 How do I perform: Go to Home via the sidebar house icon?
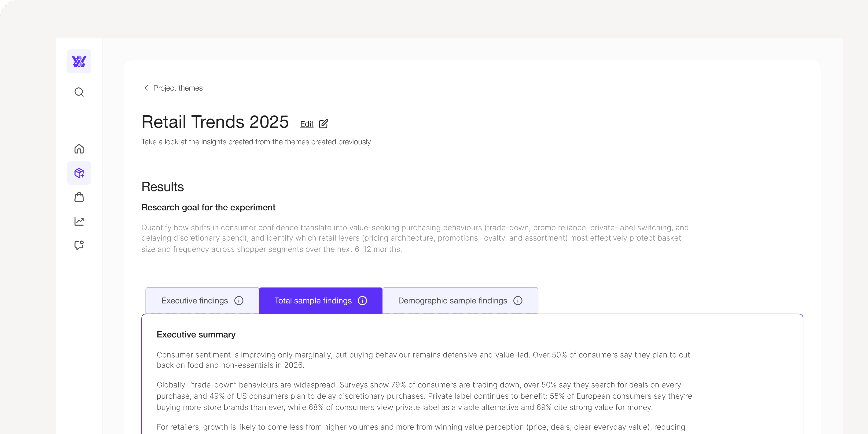(x=79, y=149)
